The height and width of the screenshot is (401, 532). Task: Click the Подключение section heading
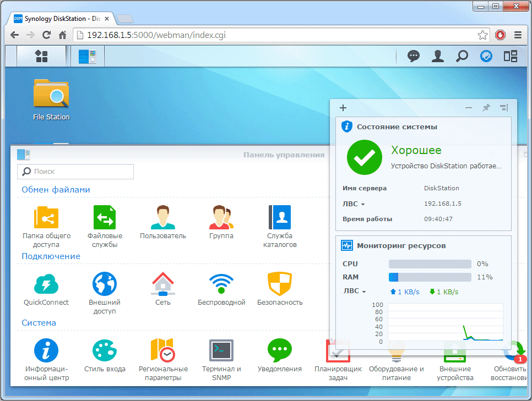coord(51,256)
